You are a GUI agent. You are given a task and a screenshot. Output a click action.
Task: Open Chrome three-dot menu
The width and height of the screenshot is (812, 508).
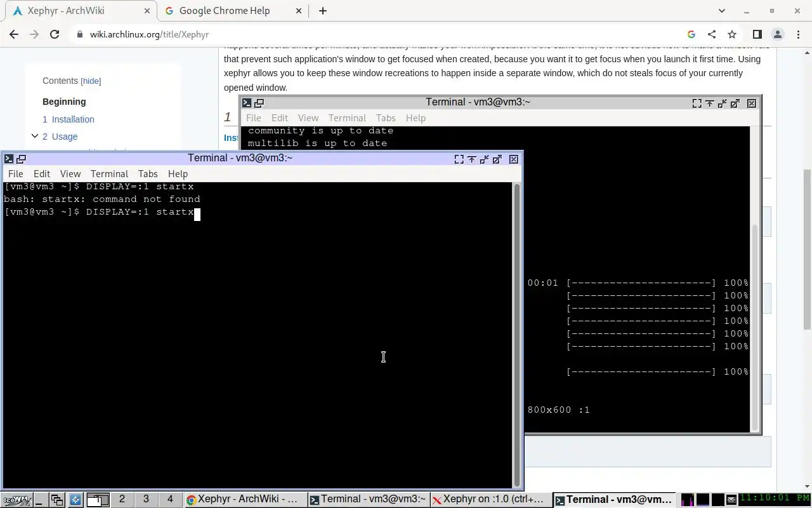pos(797,34)
